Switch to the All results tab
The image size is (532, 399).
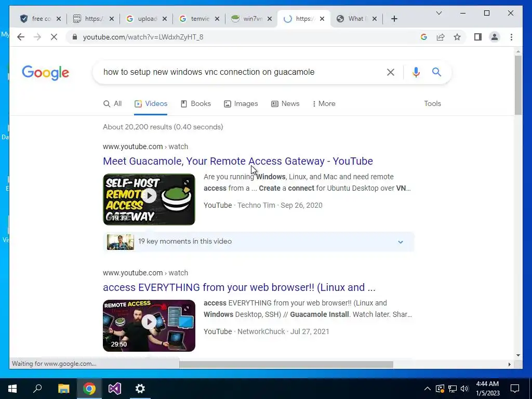(112, 103)
